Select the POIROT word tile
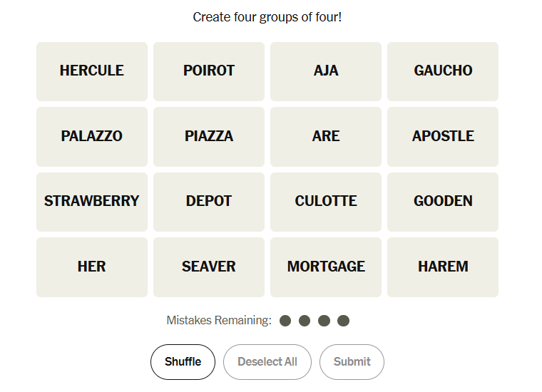Image resolution: width=542 pixels, height=392 pixels. pyautogui.click(x=209, y=71)
